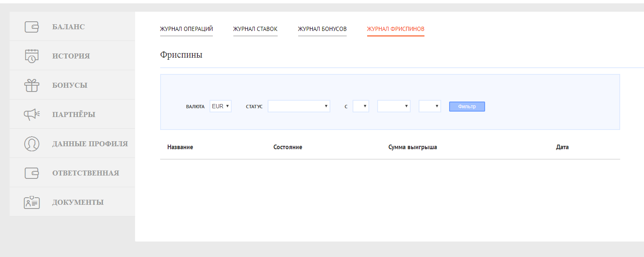The width and height of the screenshot is (644, 257).
Task: Click the wallet icon beside Ответственная
Action: point(32,173)
